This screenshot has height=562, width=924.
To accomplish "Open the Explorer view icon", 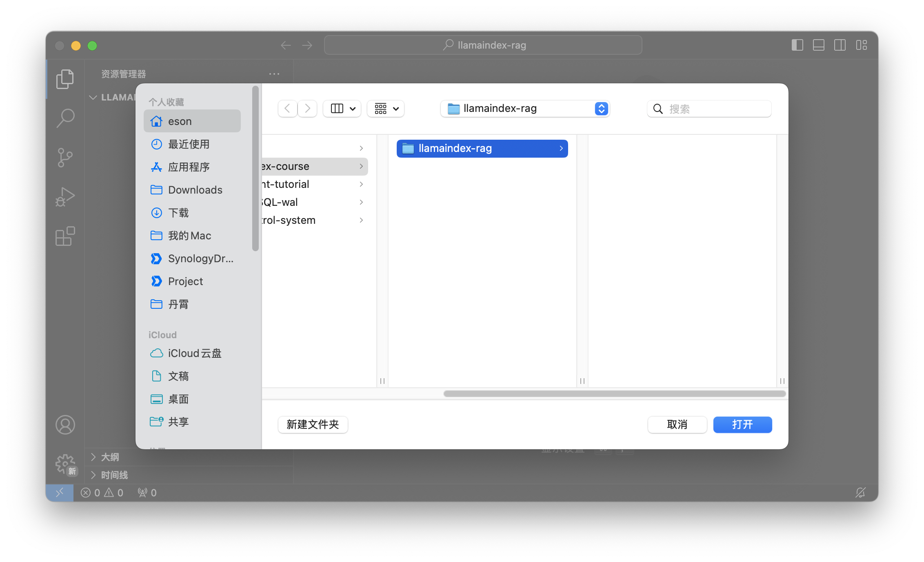I will (65, 79).
